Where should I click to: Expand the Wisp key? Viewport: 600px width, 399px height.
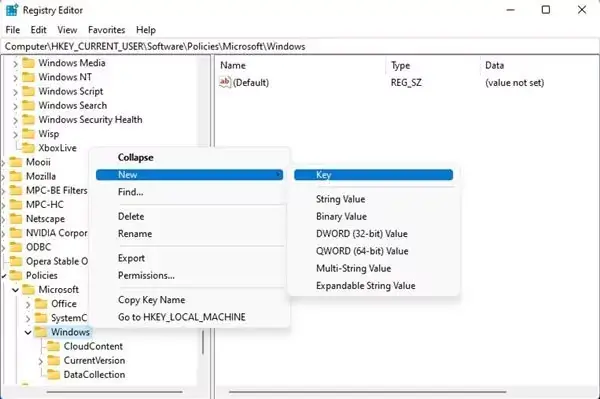pyautogui.click(x=15, y=134)
